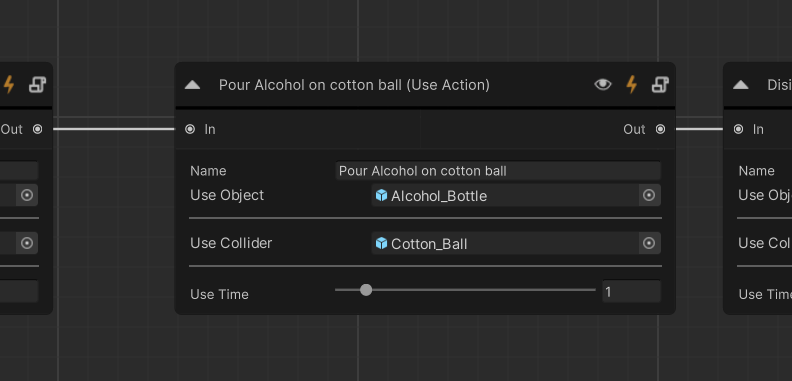Open script icon on Pour Alcohol node
This screenshot has height=381, width=792.
(660, 84)
